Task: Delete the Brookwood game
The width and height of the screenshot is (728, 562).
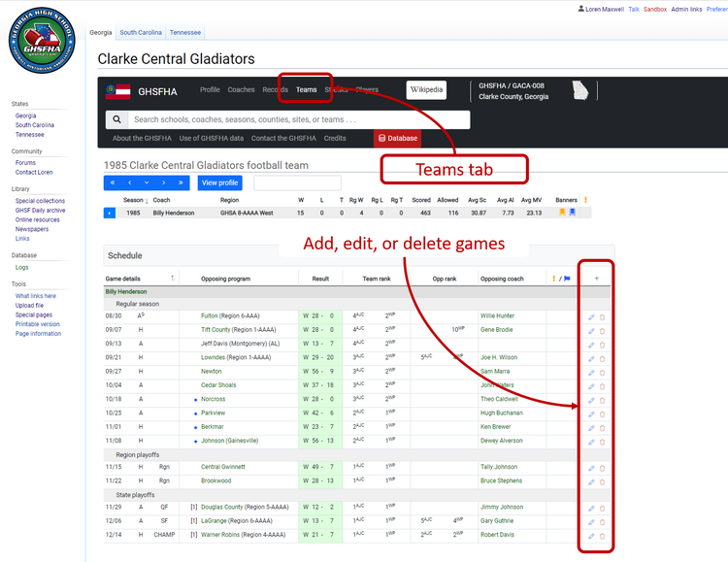Action: click(x=602, y=482)
